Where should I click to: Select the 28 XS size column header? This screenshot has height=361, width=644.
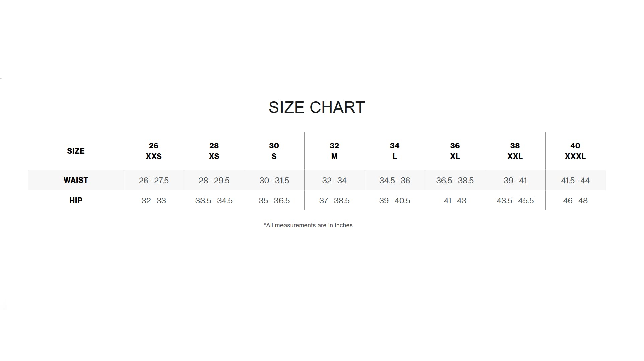pyautogui.click(x=214, y=151)
